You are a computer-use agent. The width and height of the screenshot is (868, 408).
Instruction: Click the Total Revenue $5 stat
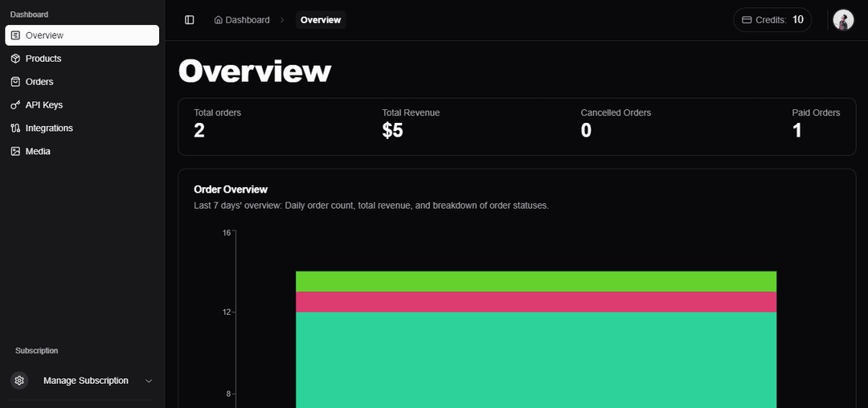pos(410,122)
